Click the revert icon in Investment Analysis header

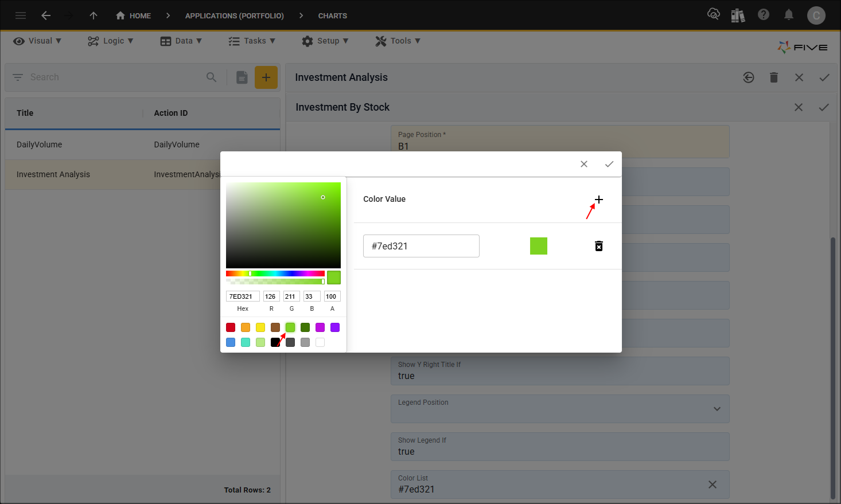(748, 77)
